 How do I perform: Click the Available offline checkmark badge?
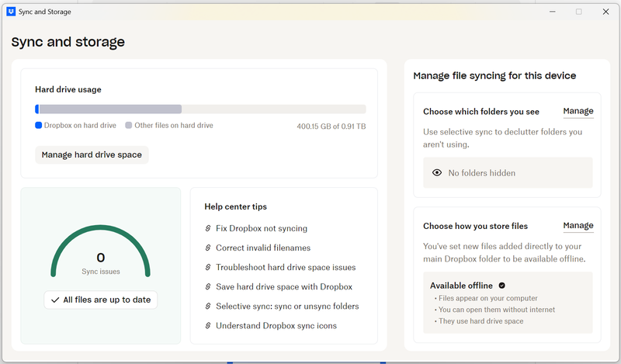pos(502,286)
